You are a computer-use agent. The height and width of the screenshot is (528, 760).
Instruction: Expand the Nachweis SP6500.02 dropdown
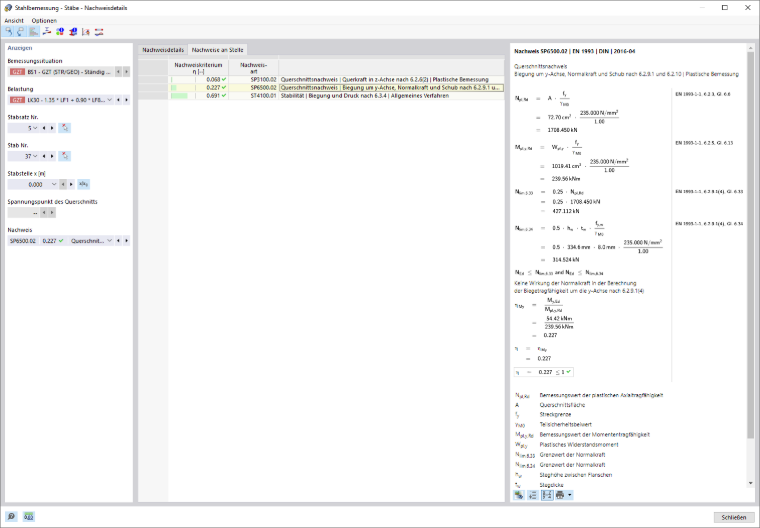click(110, 240)
